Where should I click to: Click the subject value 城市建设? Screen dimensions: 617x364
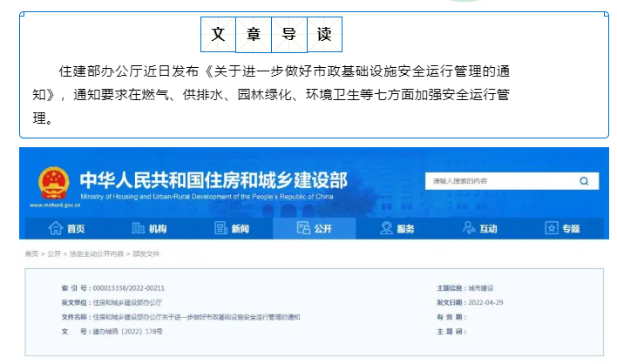click(480, 288)
